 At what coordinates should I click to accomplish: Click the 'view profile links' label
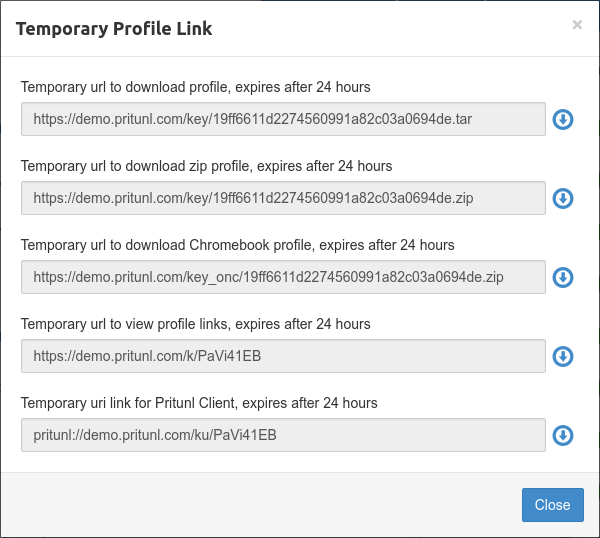pos(195,324)
